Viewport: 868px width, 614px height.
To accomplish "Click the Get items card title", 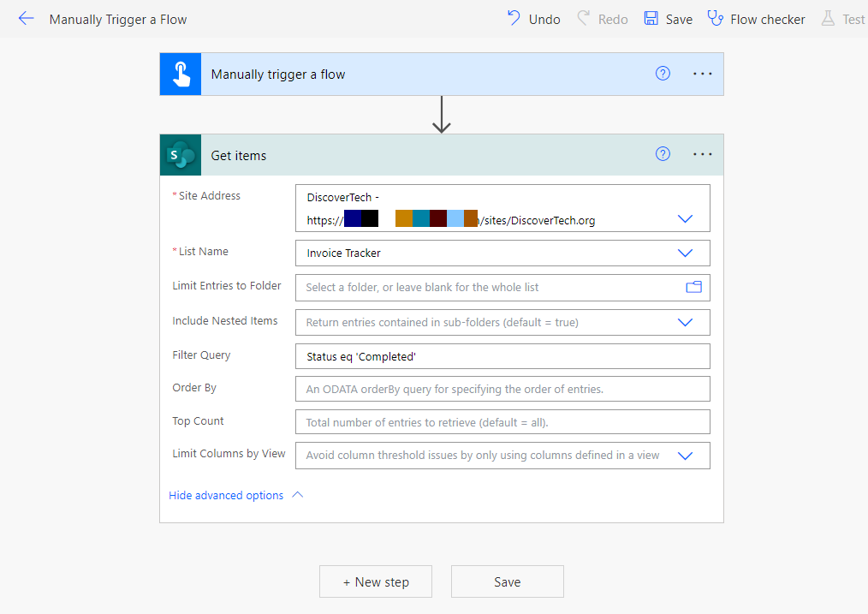I will pyautogui.click(x=239, y=156).
